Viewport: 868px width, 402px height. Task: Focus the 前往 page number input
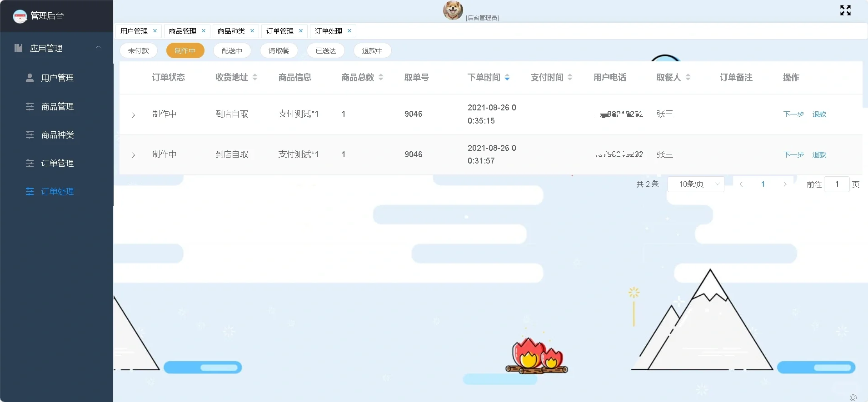coord(837,184)
